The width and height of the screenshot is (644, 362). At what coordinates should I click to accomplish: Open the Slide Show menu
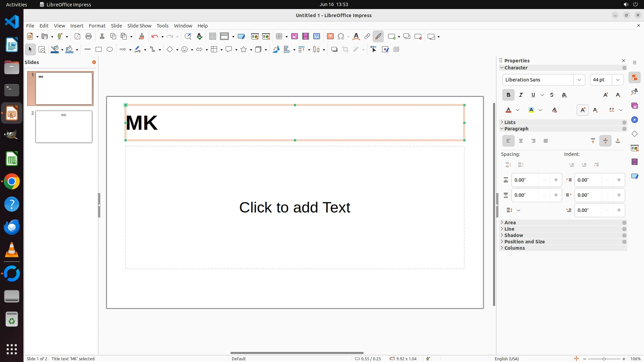pyautogui.click(x=139, y=26)
